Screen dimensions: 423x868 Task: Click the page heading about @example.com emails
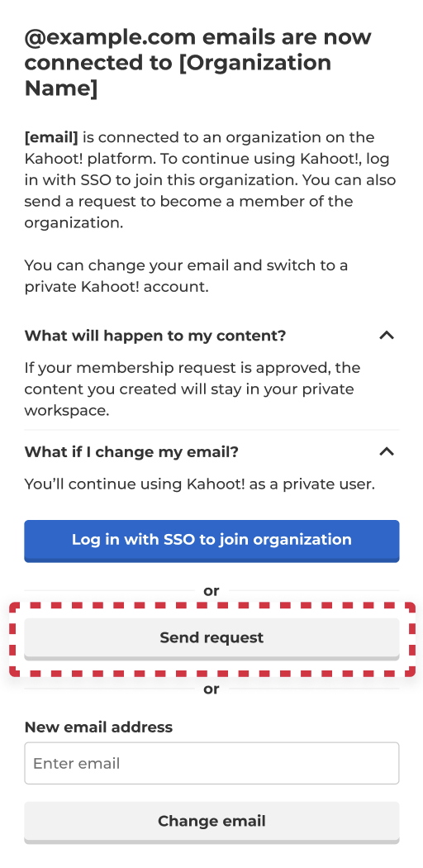tap(198, 63)
